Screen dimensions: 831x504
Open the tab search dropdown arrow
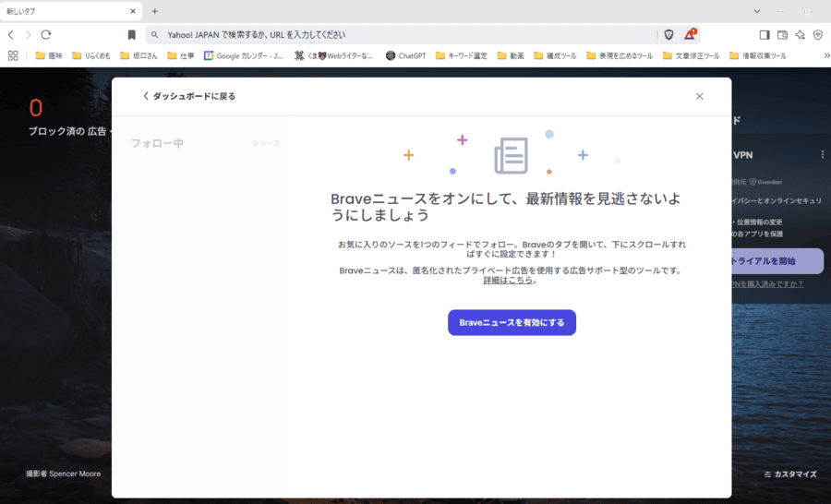coord(757,11)
